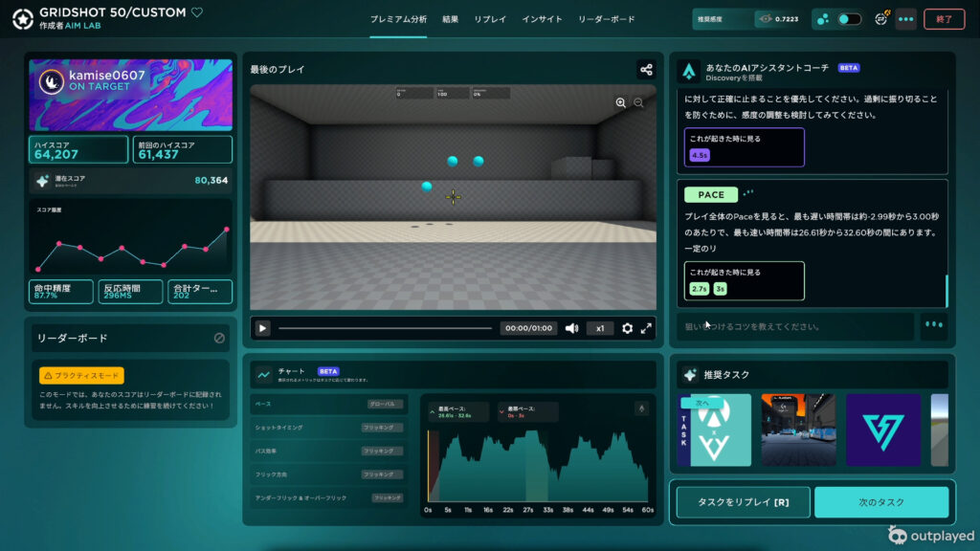Favorite the task with heart icon
This screenshot has width=980, height=551.
coord(197,12)
